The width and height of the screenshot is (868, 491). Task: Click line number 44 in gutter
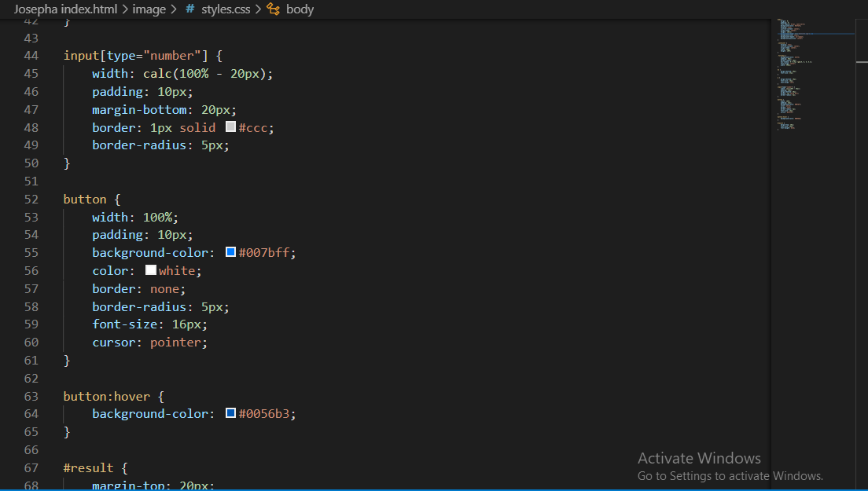click(x=31, y=56)
